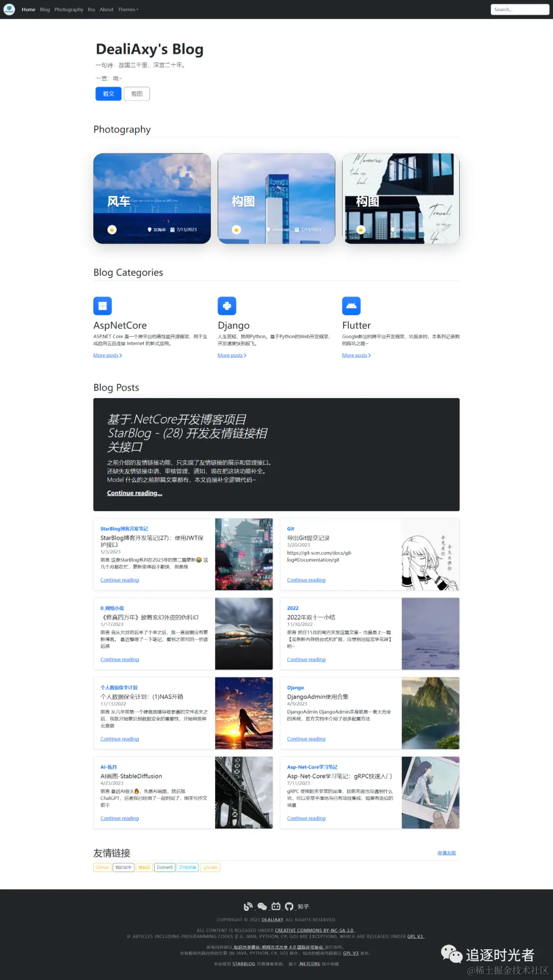Screen dimensions: 553x980
Task: Click the 基于.NetCore开发博客项目 featured title
Action: click(x=187, y=433)
